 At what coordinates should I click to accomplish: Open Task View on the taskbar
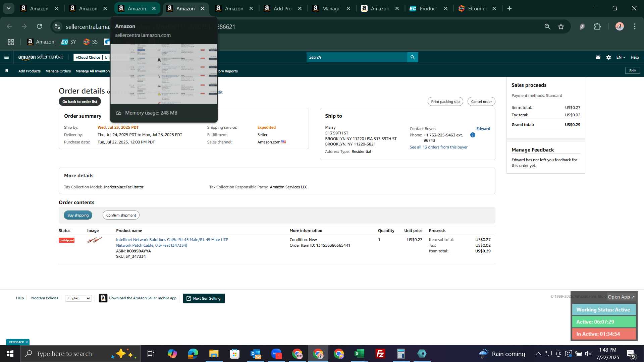point(151,354)
